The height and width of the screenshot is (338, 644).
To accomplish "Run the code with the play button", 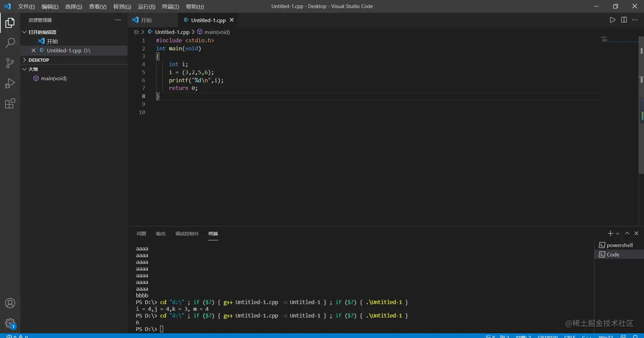I will (x=612, y=20).
